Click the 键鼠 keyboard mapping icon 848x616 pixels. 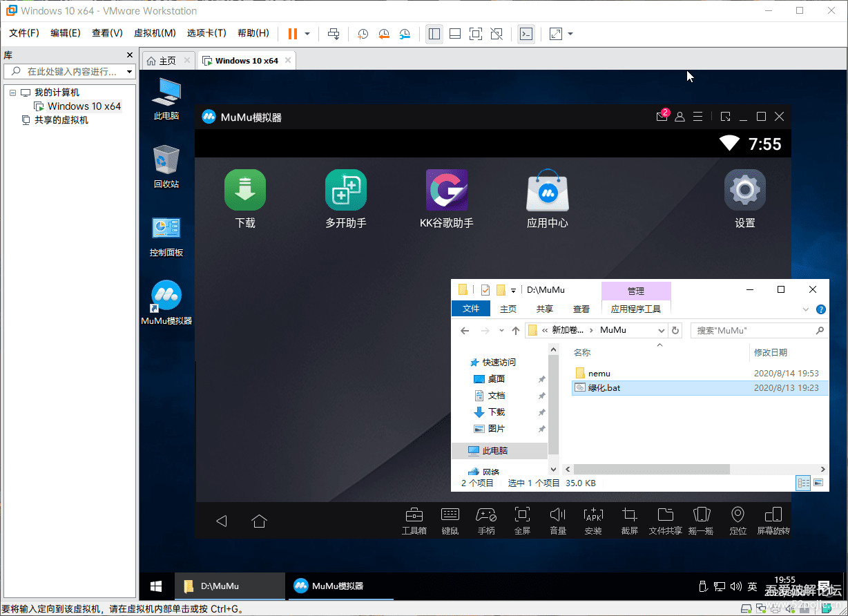coord(450,521)
